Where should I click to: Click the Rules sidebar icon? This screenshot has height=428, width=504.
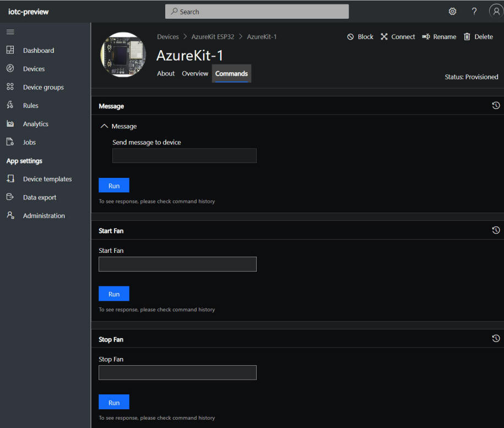pyautogui.click(x=10, y=105)
